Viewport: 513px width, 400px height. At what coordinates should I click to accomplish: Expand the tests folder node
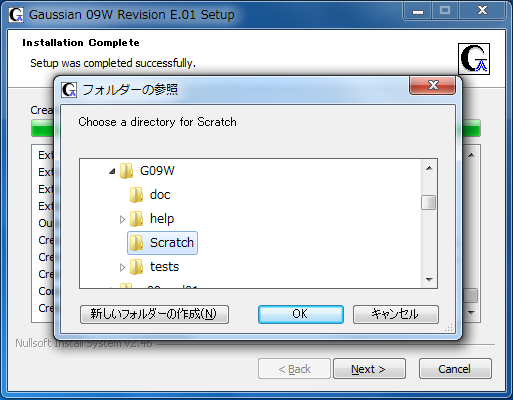(x=122, y=267)
